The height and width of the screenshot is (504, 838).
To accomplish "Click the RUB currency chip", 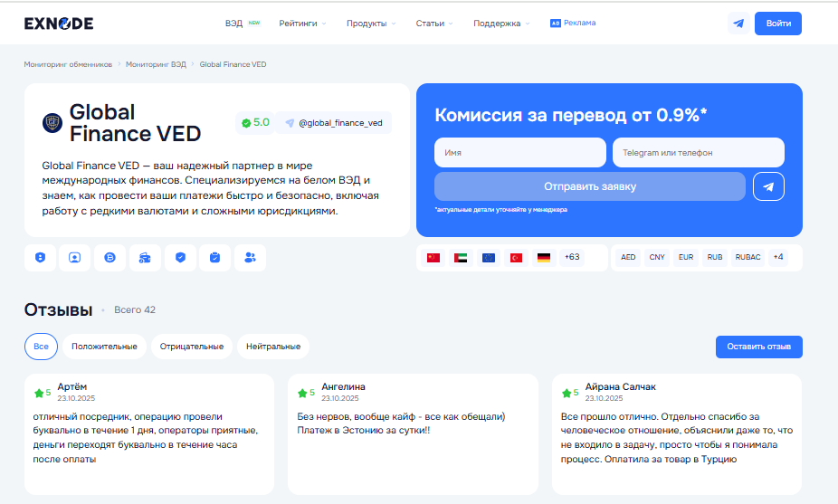I will point(715,257).
